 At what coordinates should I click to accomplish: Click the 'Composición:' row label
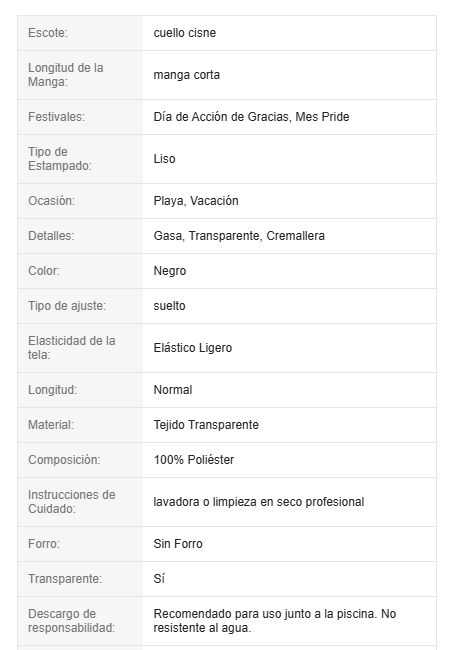[x=64, y=460]
